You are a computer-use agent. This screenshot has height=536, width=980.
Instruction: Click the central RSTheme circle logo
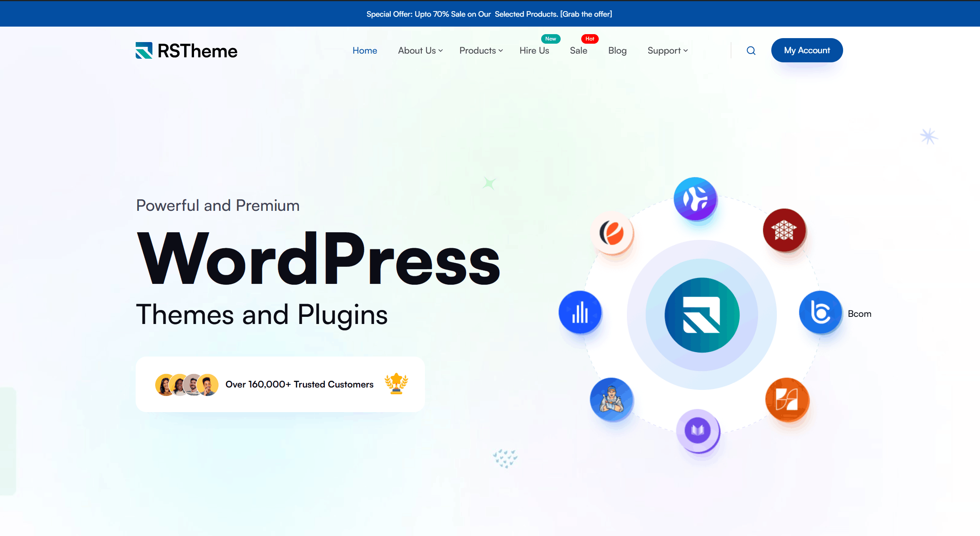point(702,315)
